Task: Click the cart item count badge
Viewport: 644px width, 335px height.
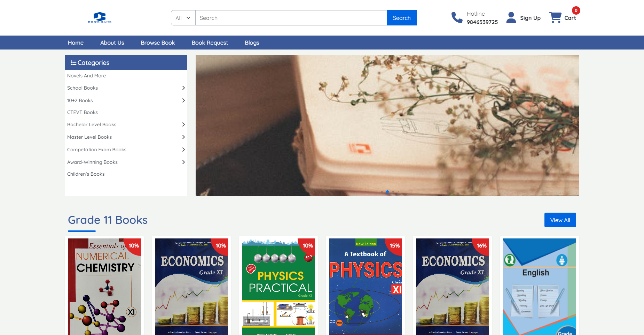Action: 576,10
